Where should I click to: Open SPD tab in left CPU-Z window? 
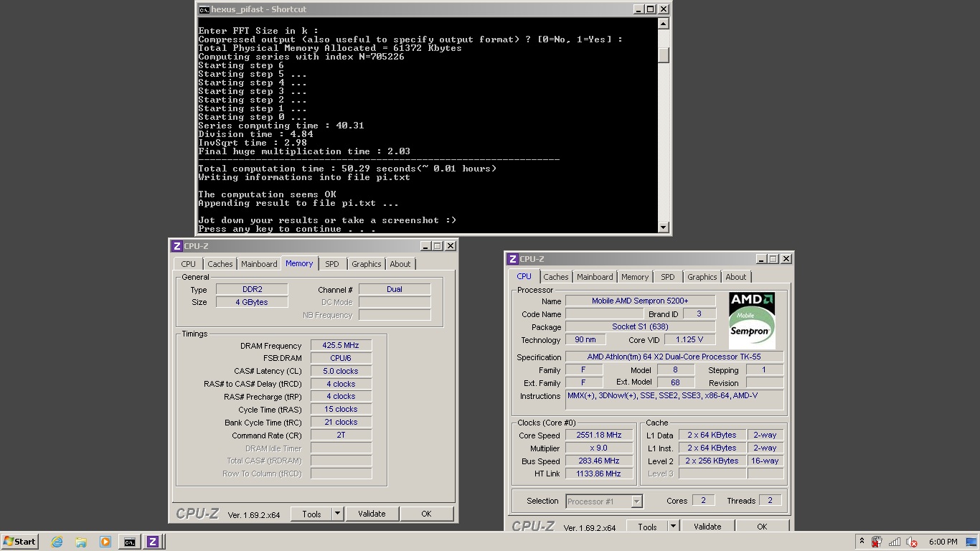(332, 264)
